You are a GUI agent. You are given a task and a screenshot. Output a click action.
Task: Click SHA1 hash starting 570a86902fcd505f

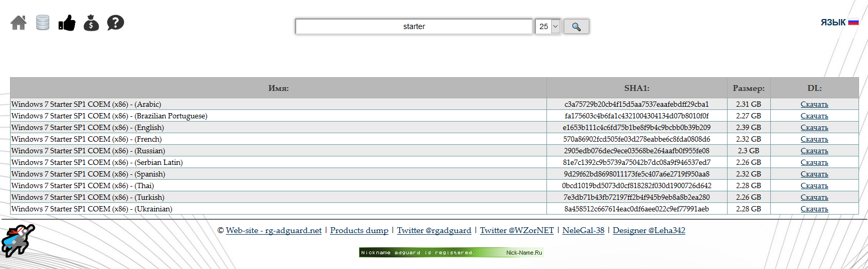[637, 139]
